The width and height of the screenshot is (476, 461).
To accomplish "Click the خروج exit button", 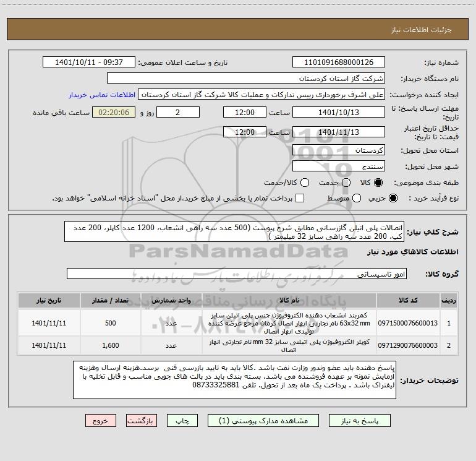I will point(101,421).
